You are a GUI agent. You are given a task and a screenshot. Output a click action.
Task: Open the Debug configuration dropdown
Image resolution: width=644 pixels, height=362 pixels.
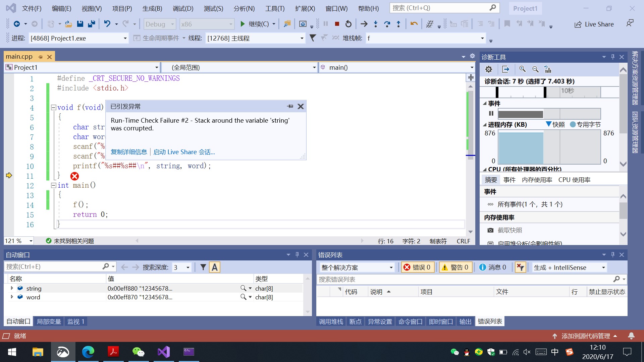click(160, 24)
